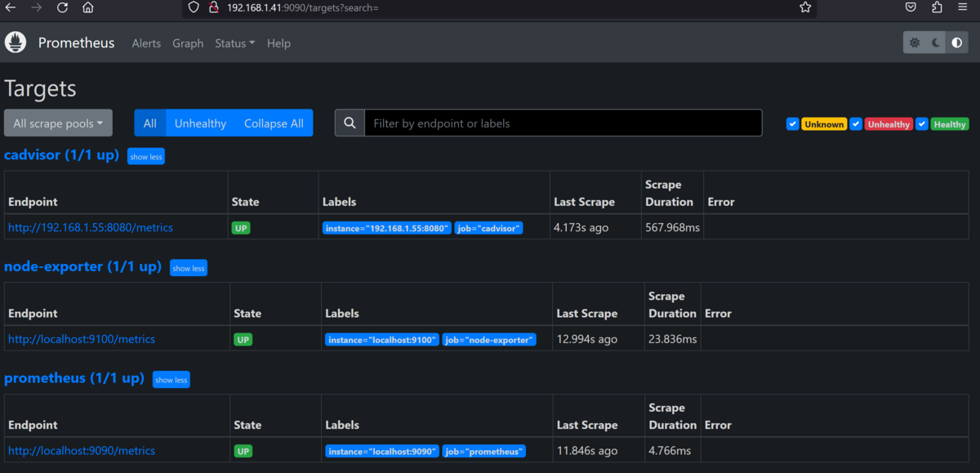Click the red Unhealthy badge
Image resolution: width=980 pixels, height=473 pixels.
(889, 124)
